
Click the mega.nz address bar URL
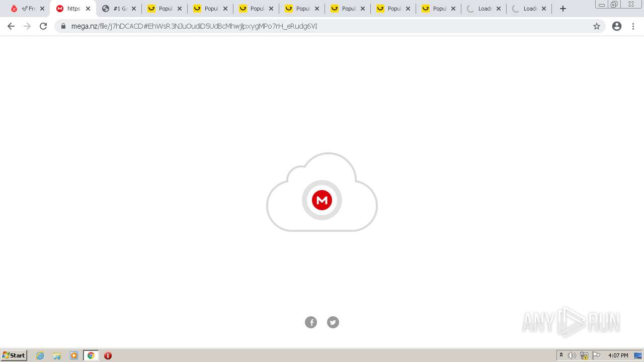(194, 26)
